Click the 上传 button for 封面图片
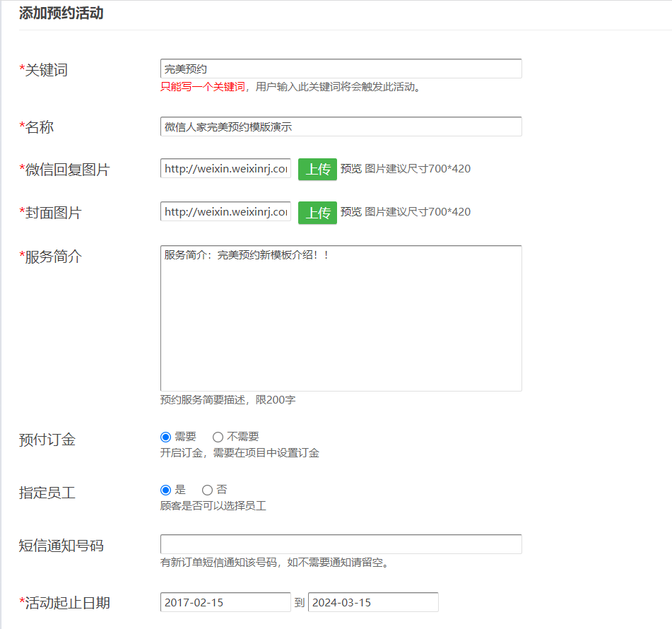672x629 pixels. click(x=317, y=213)
